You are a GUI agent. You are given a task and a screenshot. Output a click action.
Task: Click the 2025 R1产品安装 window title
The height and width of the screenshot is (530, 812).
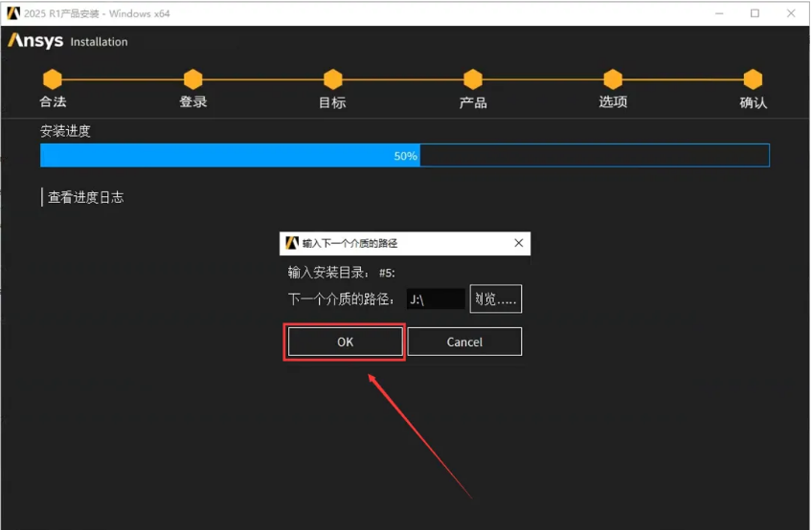click(97, 13)
